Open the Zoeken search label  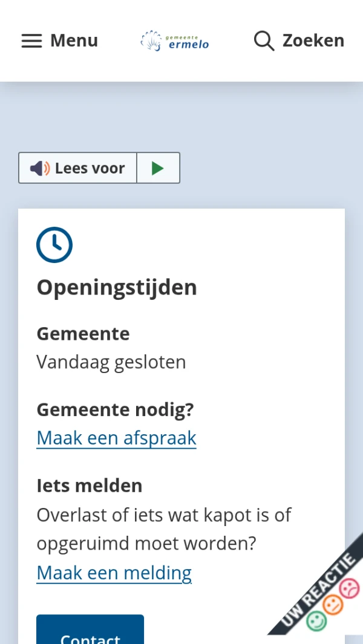[313, 41]
